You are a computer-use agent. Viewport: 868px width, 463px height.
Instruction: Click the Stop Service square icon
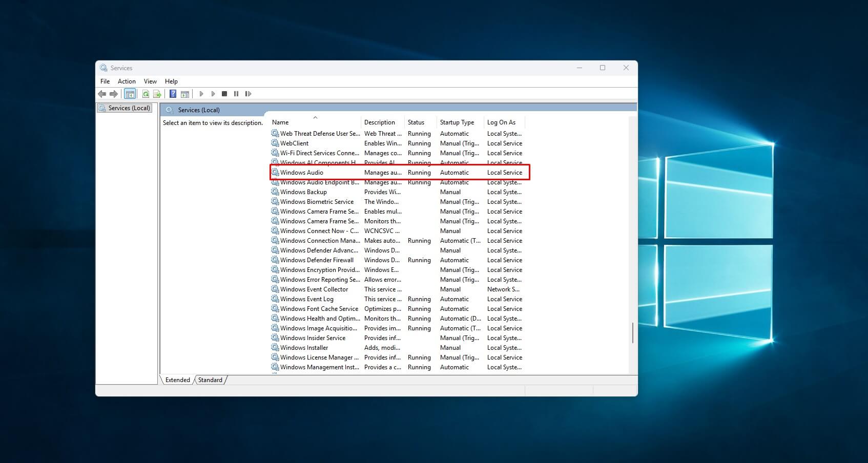pyautogui.click(x=224, y=94)
